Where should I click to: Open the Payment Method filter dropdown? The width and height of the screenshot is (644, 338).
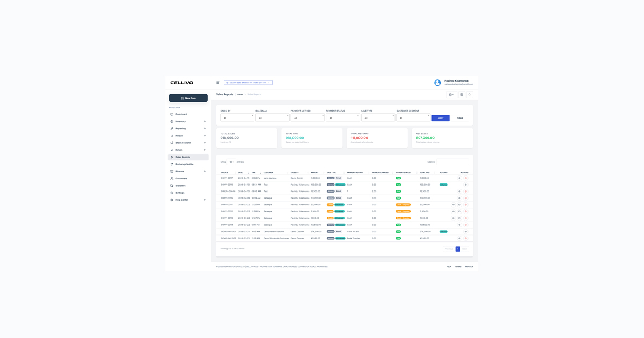(308, 117)
